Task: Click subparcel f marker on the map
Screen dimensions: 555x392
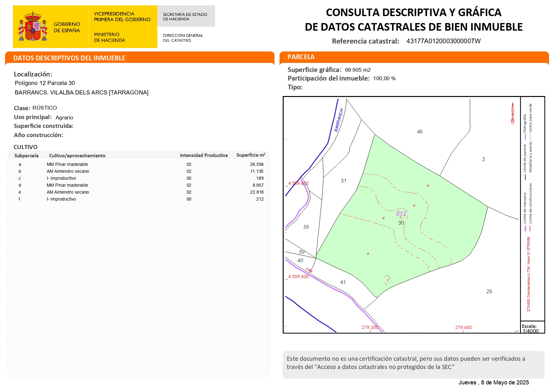Action: [387, 280]
